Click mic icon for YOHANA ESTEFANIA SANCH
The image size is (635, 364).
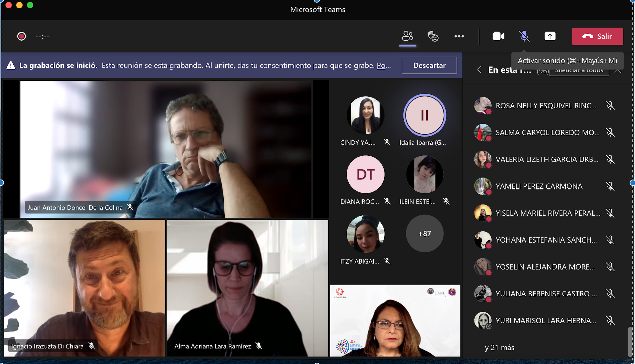(x=610, y=240)
